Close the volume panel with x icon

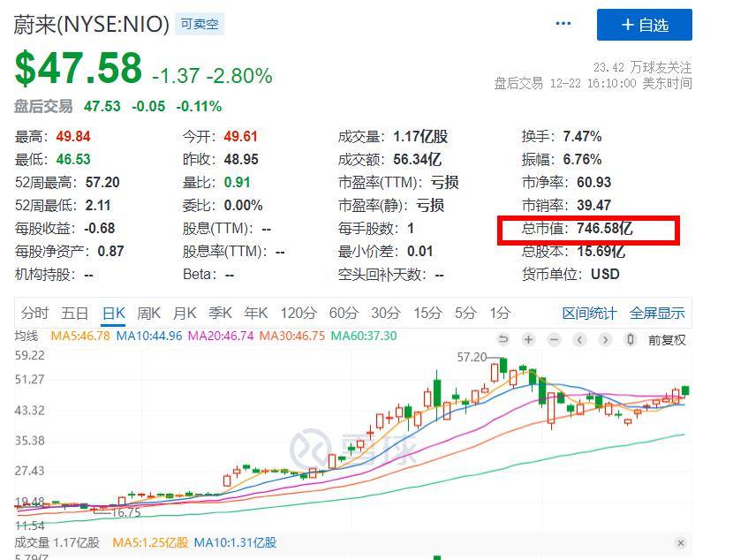point(681,542)
